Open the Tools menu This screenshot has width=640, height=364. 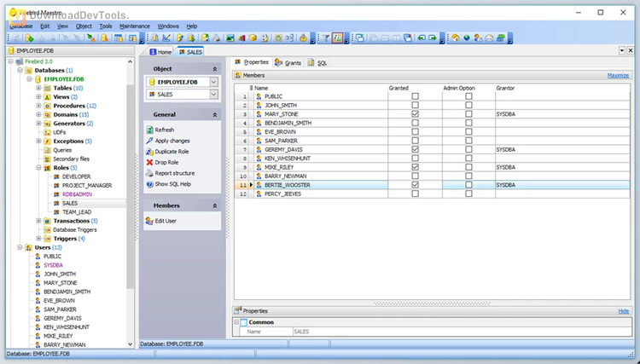[106, 26]
